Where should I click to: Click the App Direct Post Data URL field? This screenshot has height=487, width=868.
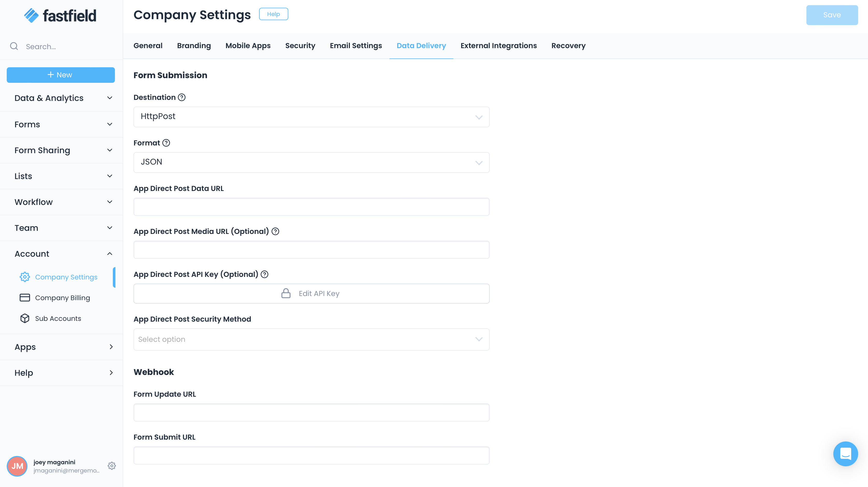click(311, 207)
